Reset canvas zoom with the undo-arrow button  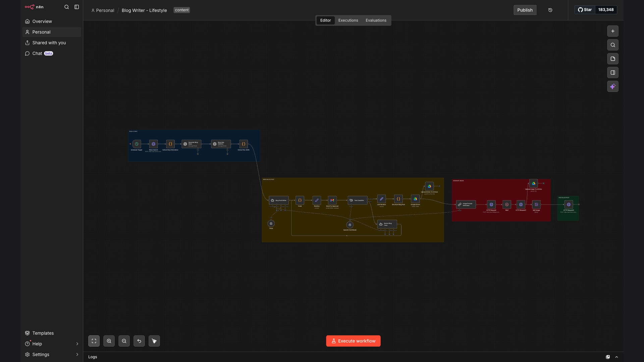[x=139, y=341]
